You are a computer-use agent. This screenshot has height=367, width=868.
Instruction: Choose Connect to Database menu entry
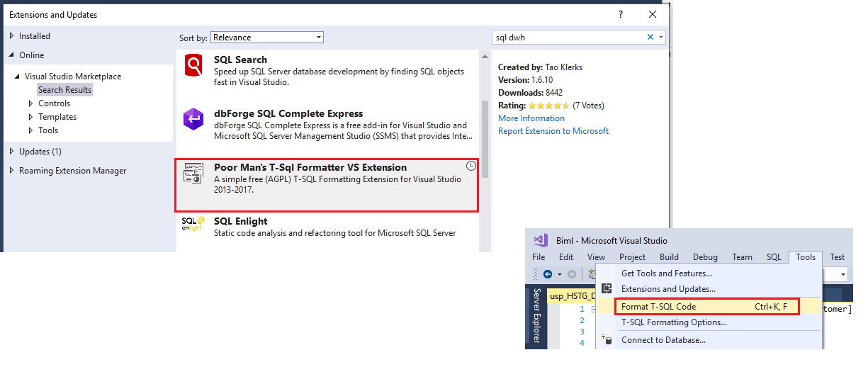click(709, 340)
